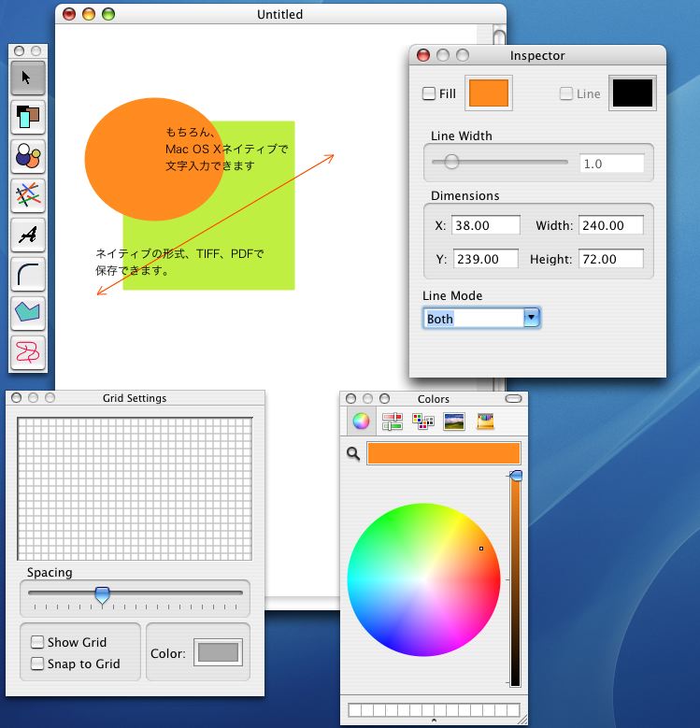
Task: Click the Colors panel resize grip
Action: pos(521,719)
